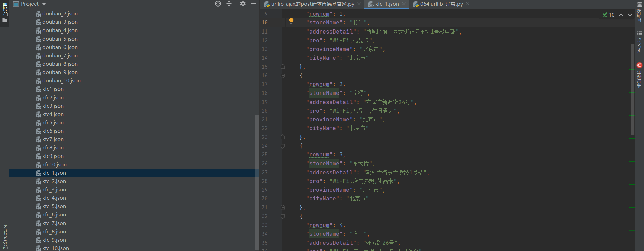
Task: Click the "storeName" key on line 18
Action: click(324, 93)
